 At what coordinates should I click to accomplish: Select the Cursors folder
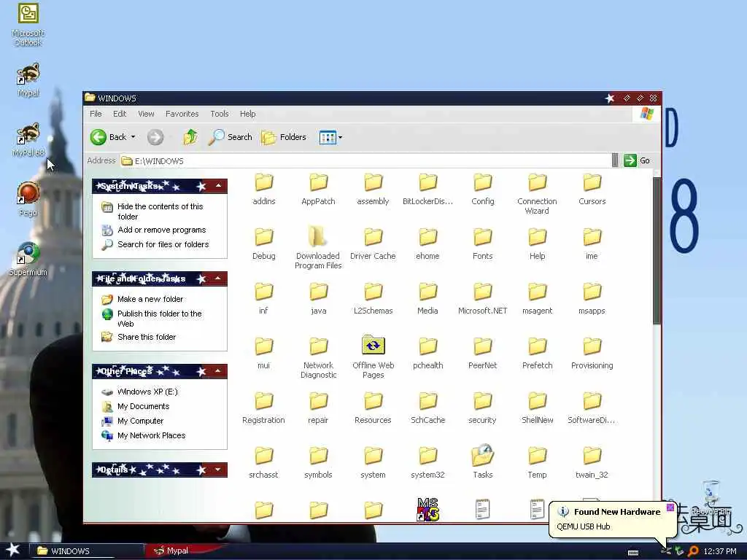point(592,189)
